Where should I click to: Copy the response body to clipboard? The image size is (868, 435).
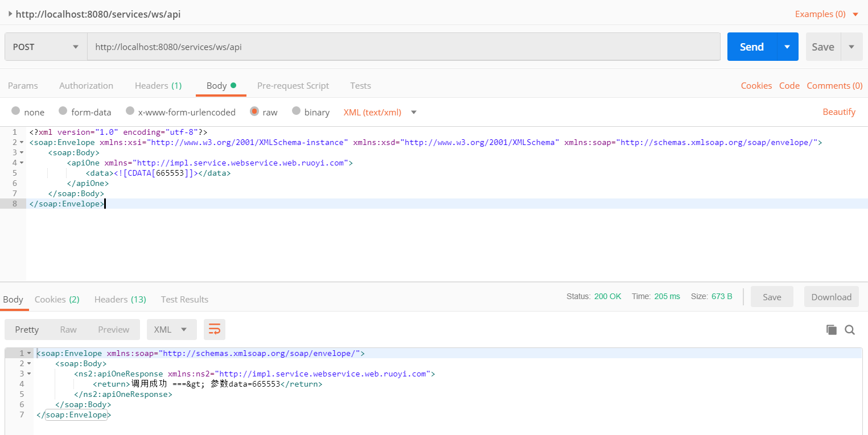(831, 330)
